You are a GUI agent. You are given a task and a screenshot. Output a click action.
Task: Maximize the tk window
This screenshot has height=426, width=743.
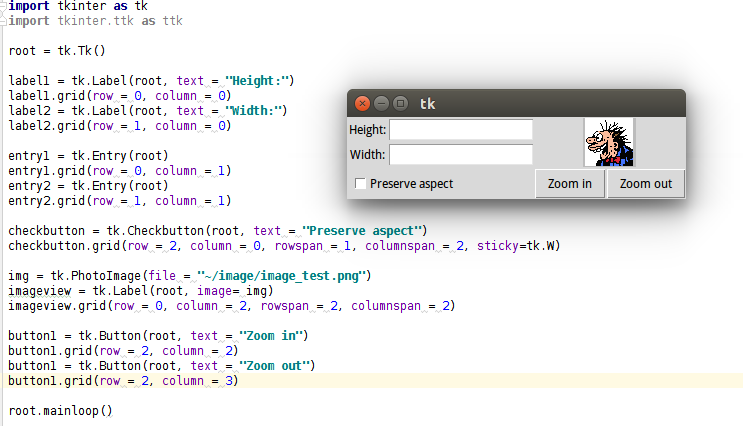tap(400, 103)
